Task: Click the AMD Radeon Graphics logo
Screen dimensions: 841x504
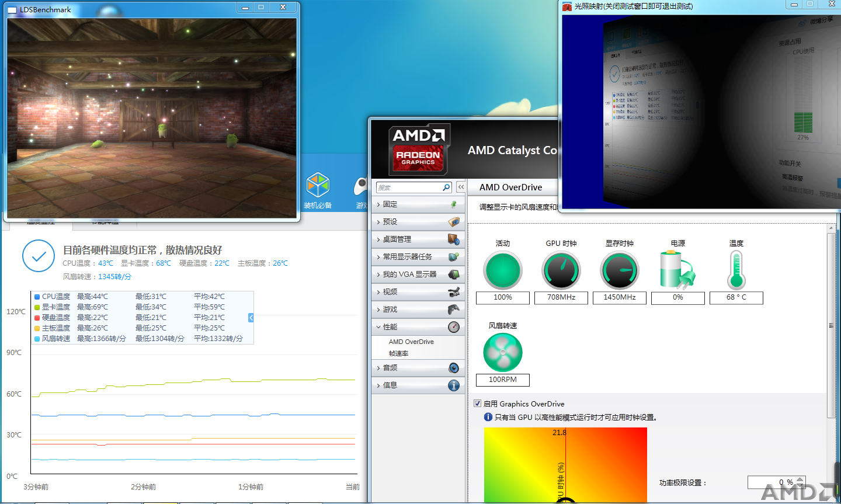Action: pos(418,150)
